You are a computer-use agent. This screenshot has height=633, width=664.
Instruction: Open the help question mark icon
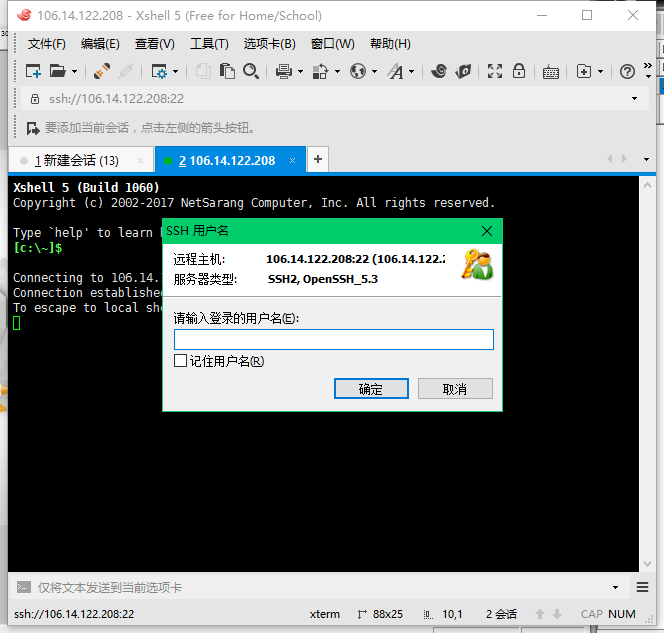pos(627,71)
